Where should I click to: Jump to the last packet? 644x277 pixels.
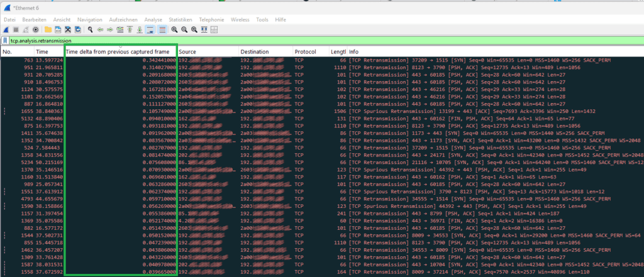(x=140, y=30)
